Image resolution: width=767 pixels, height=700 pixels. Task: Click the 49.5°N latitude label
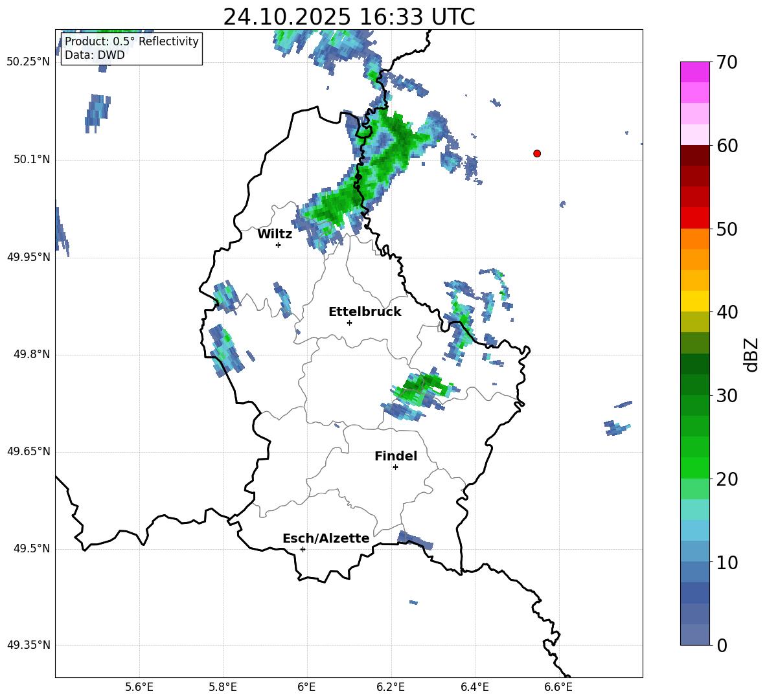(x=32, y=548)
